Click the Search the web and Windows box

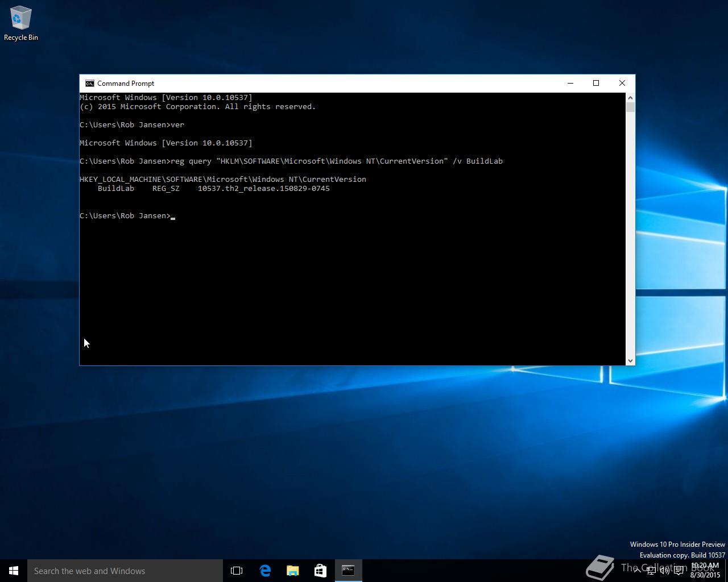125,571
